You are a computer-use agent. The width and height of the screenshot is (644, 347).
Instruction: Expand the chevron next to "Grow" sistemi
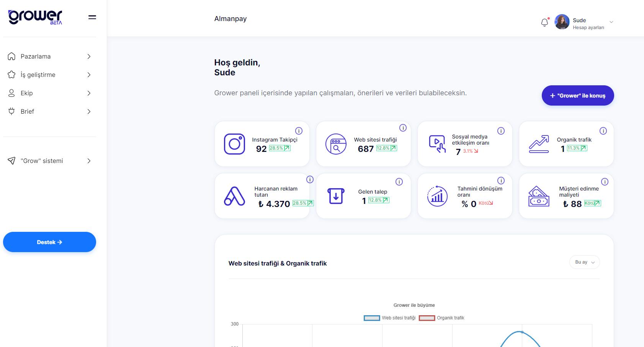(x=89, y=161)
